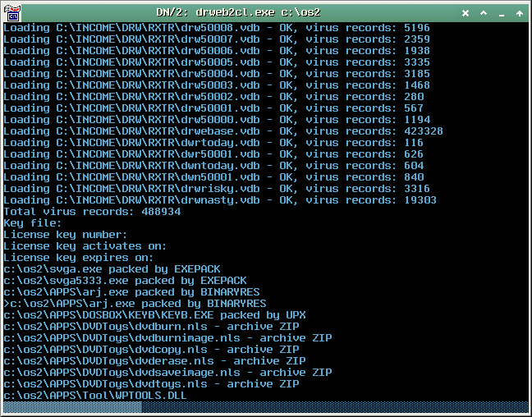This screenshot has height=417, width=532.
Task: Click the dvdburnimage.nls archive ZIP line
Action: [167, 338]
